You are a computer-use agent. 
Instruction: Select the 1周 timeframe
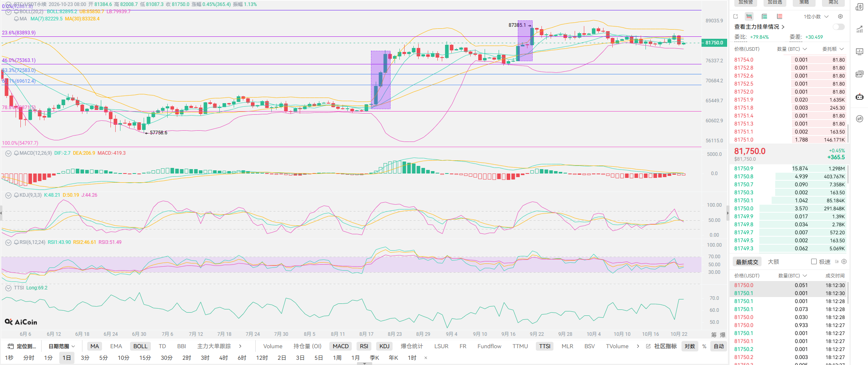tap(337, 358)
